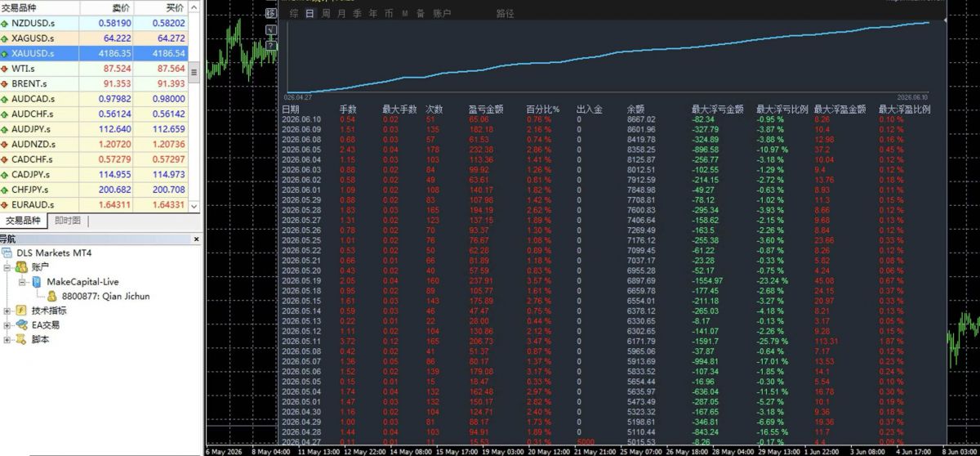Click AUDCHF.s symbol
This screenshot has height=456, width=980.
click(94, 114)
